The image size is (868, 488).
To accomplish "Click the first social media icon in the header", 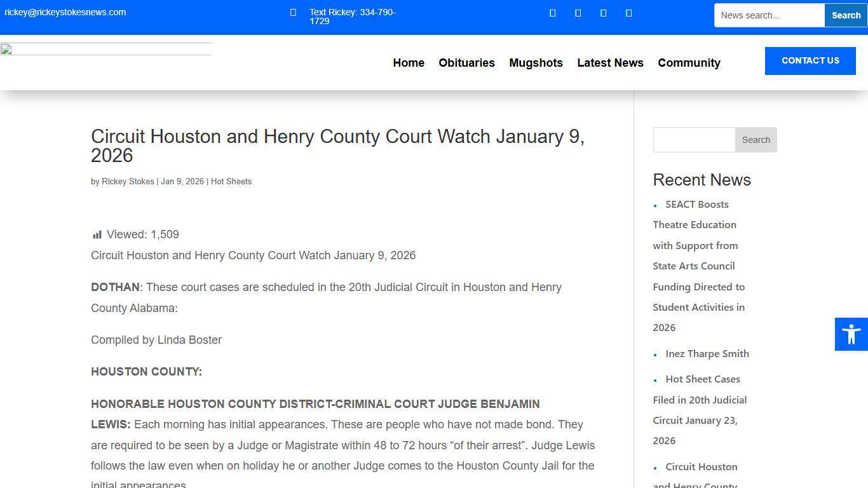I will point(552,13).
